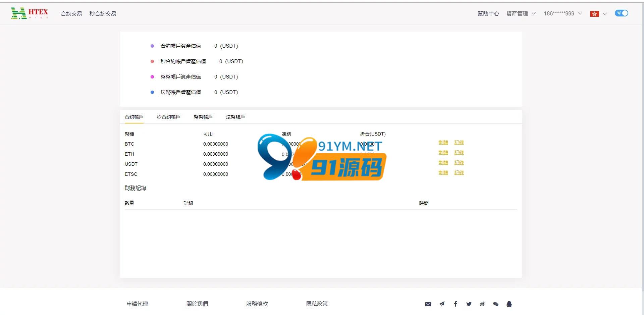Open the 關於我們 footer link
Viewport: 644px width, 315px height.
pyautogui.click(x=197, y=304)
